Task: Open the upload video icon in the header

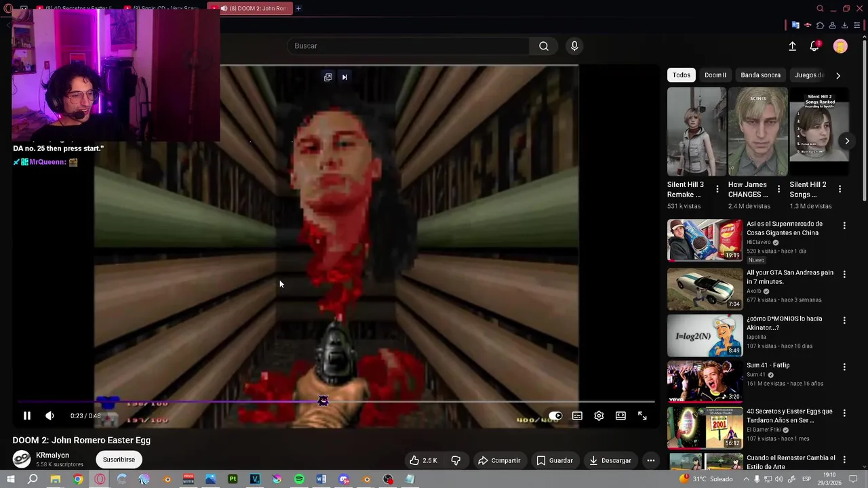Action: [x=792, y=46]
